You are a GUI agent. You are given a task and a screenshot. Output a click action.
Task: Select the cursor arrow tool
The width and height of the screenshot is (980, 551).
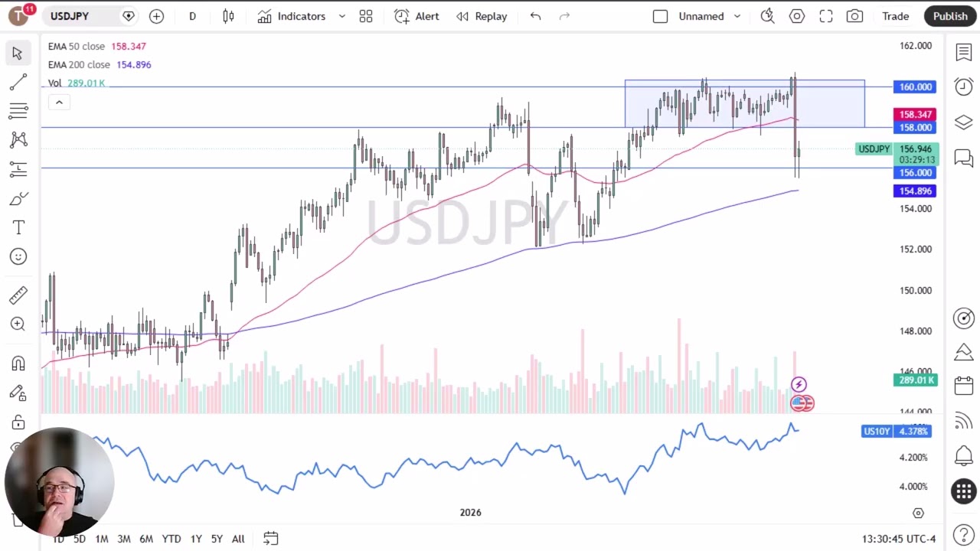(x=18, y=53)
